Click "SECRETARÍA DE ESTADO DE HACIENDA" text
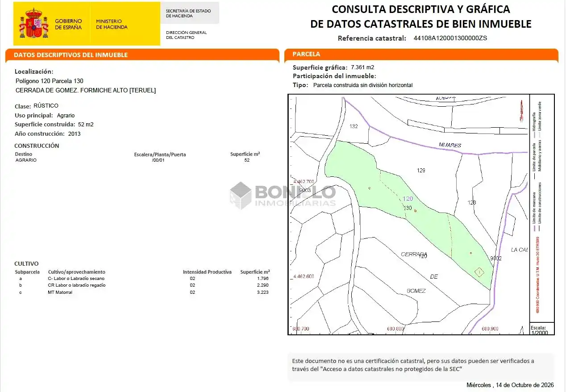 [x=188, y=13]
